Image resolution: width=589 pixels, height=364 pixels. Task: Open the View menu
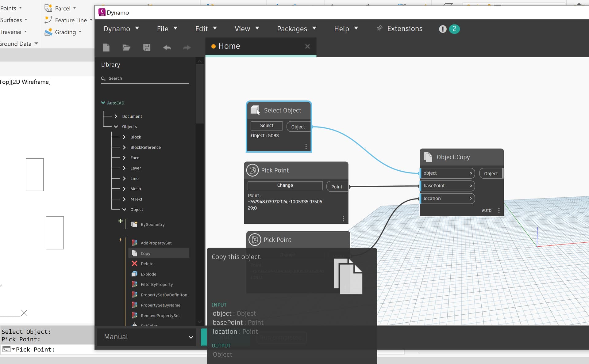pos(247,29)
